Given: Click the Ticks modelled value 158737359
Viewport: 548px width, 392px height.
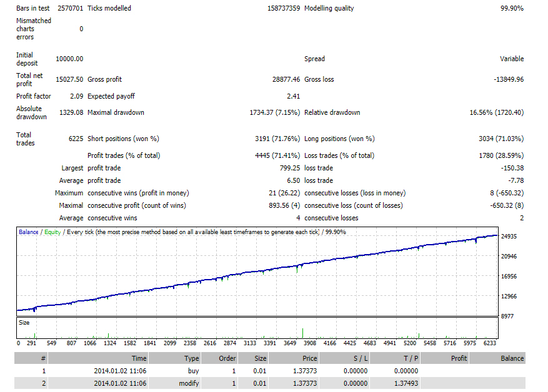Looking at the screenshot, I should click(x=284, y=8).
